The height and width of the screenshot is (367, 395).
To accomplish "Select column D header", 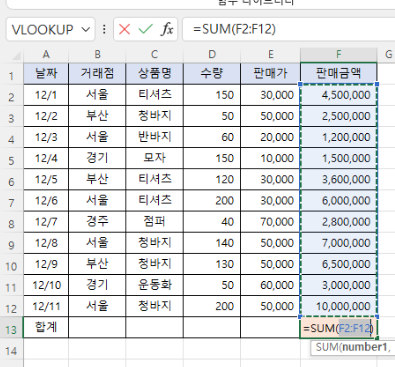I will pos(212,54).
